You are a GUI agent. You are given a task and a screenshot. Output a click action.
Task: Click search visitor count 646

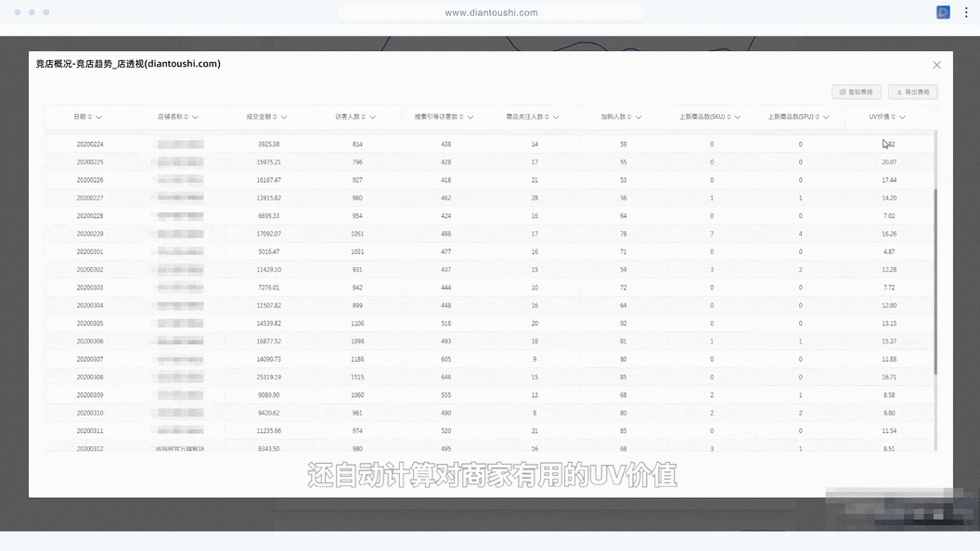tap(446, 378)
